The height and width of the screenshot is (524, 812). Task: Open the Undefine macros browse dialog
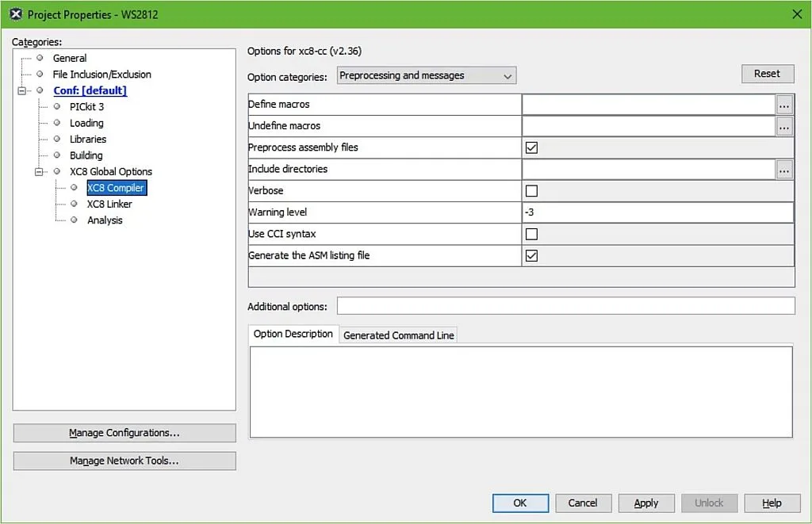point(784,125)
